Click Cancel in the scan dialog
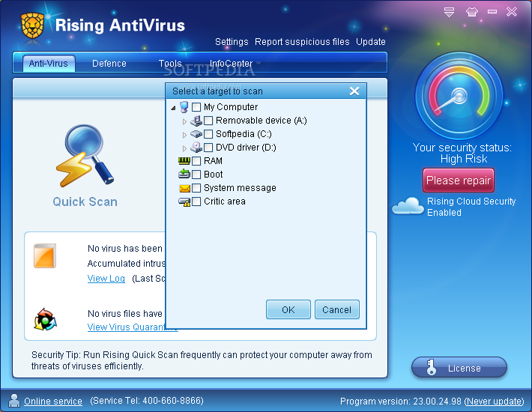The height and width of the screenshot is (412, 532). pyautogui.click(x=337, y=309)
